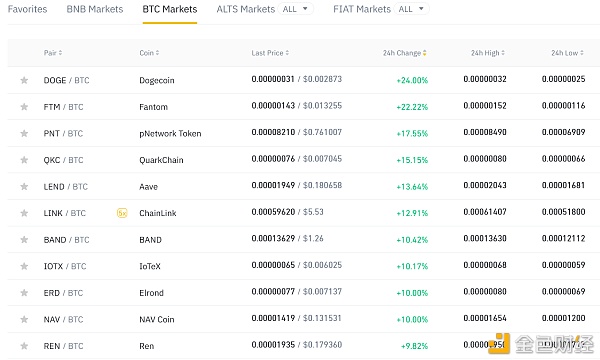Sort by 24h Change column arrows
The height and width of the screenshot is (360, 600).
424,53
